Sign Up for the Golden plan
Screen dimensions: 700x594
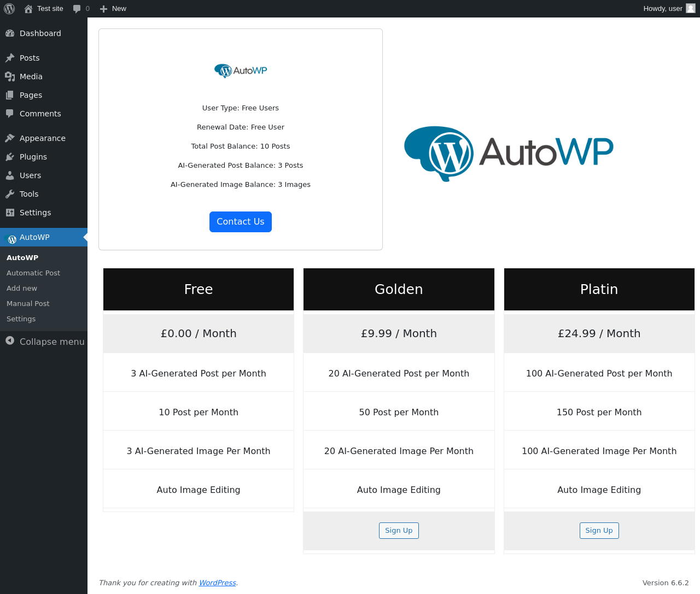tap(399, 531)
